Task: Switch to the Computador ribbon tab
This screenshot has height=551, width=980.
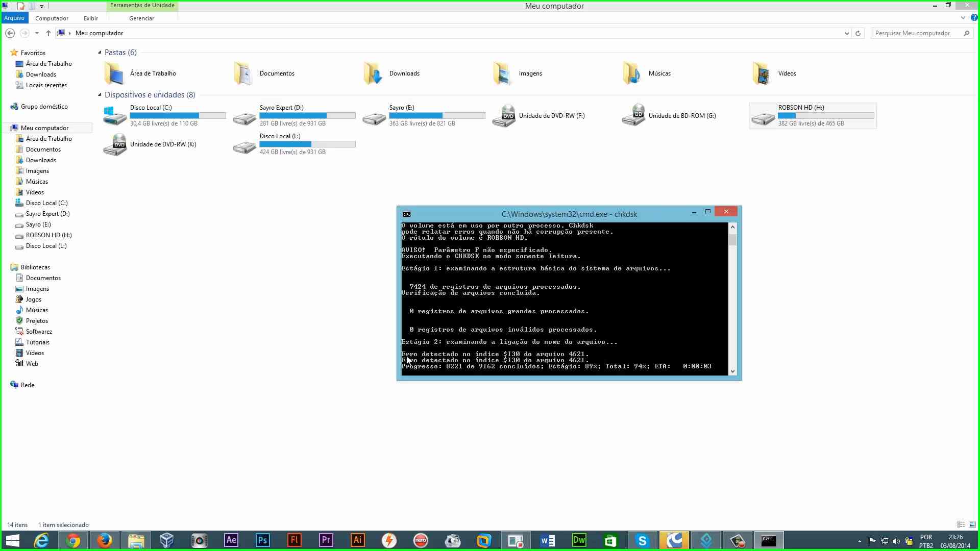Action: 52,18
